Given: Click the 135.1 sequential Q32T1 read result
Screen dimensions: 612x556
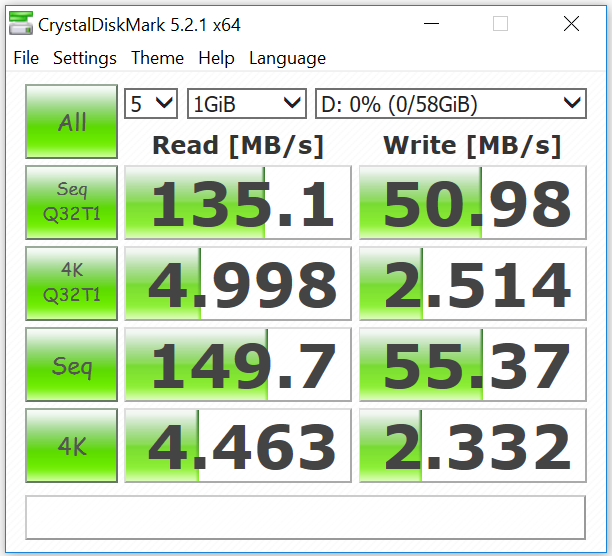Looking at the screenshot, I should tap(238, 203).
